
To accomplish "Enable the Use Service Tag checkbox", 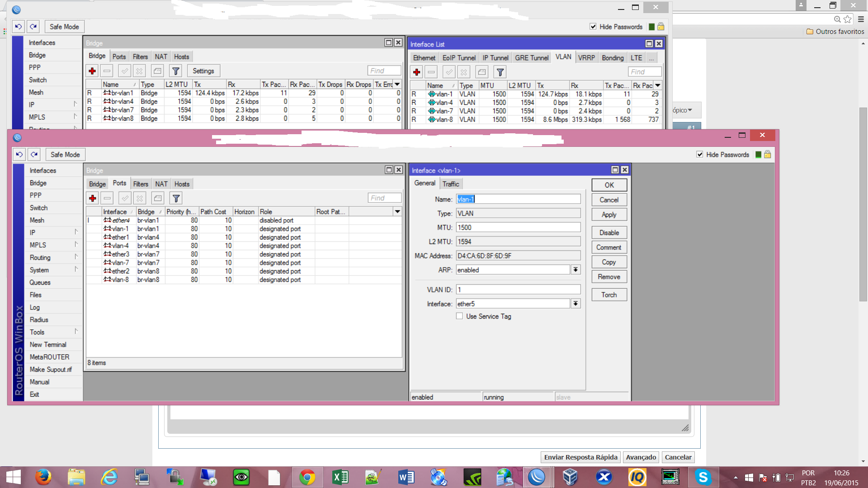I will [x=459, y=316].
